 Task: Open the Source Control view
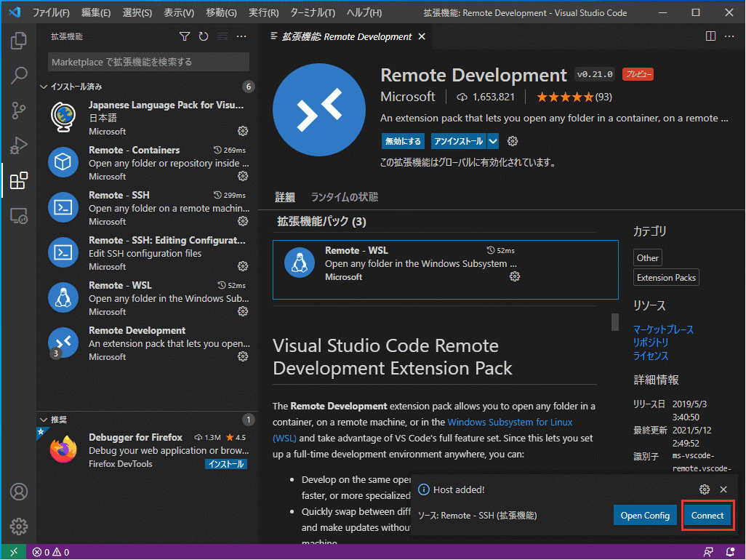(x=19, y=111)
